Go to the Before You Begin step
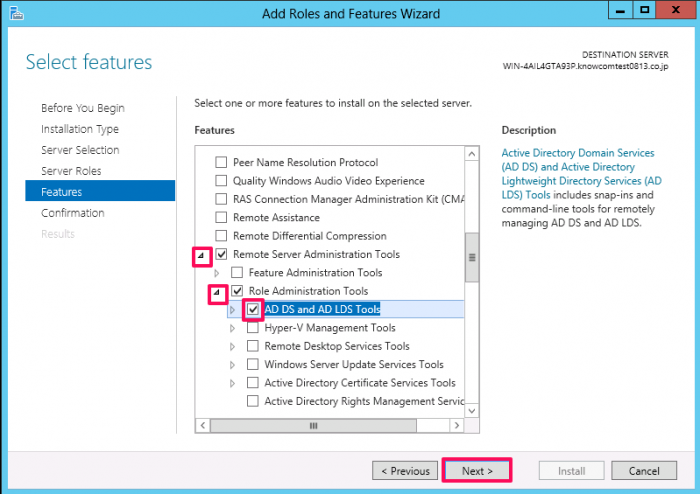 pyautogui.click(x=83, y=108)
